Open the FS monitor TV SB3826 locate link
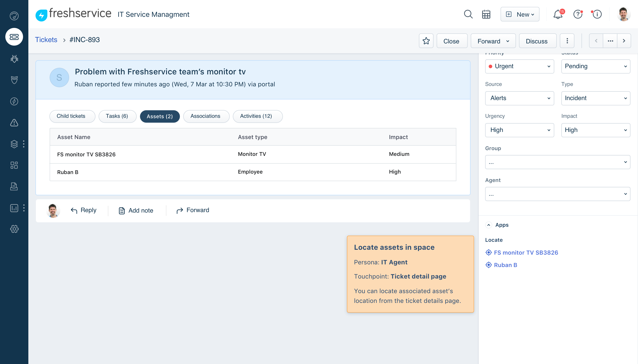Image resolution: width=638 pixels, height=364 pixels. click(x=526, y=252)
